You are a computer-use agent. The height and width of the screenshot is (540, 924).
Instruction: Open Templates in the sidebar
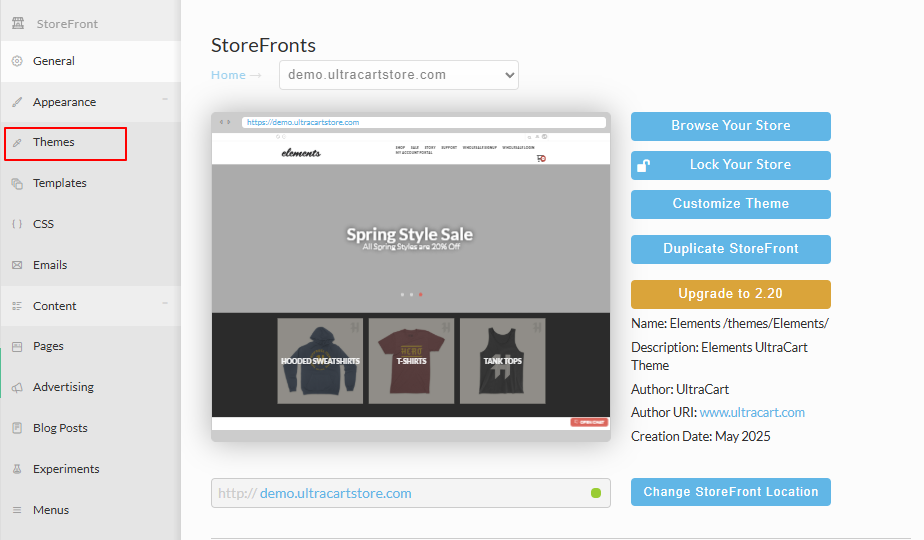(91, 183)
